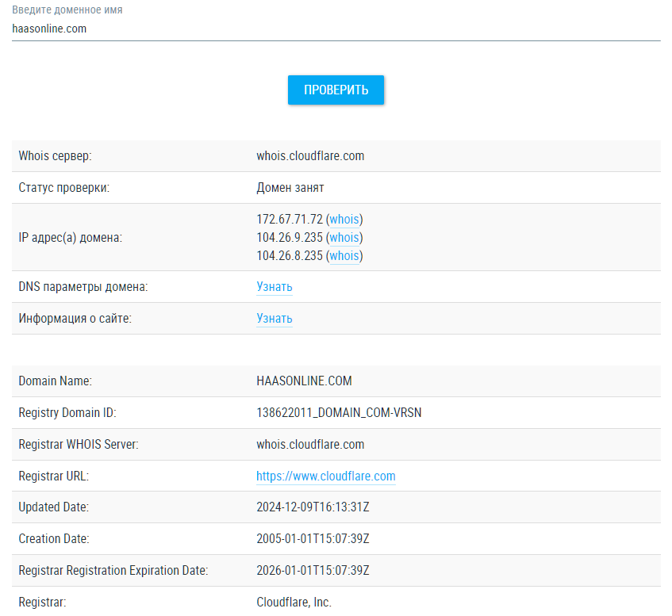
Task: Click the Введите доменное имя field label
Action: coord(67,10)
